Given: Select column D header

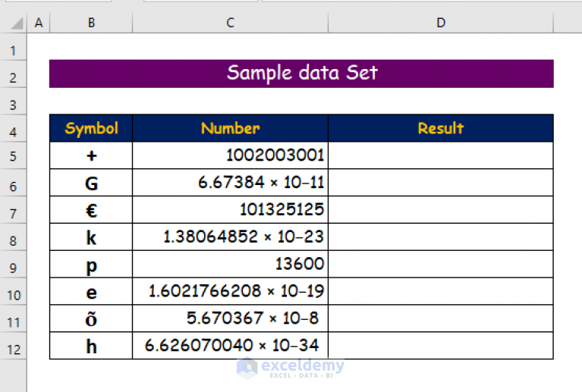Looking at the screenshot, I should click(441, 23).
